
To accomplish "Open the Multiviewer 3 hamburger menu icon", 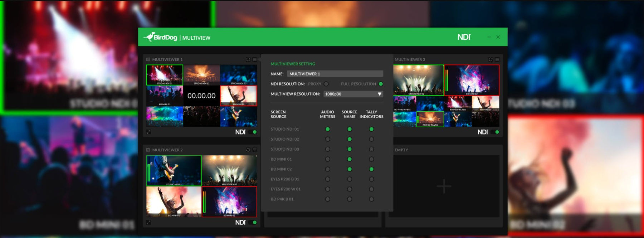I will (497, 59).
